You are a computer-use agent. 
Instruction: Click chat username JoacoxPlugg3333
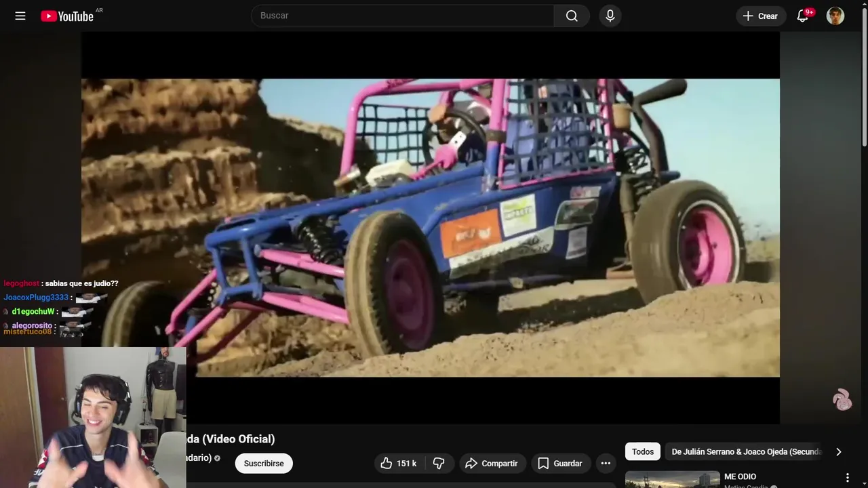(36, 298)
